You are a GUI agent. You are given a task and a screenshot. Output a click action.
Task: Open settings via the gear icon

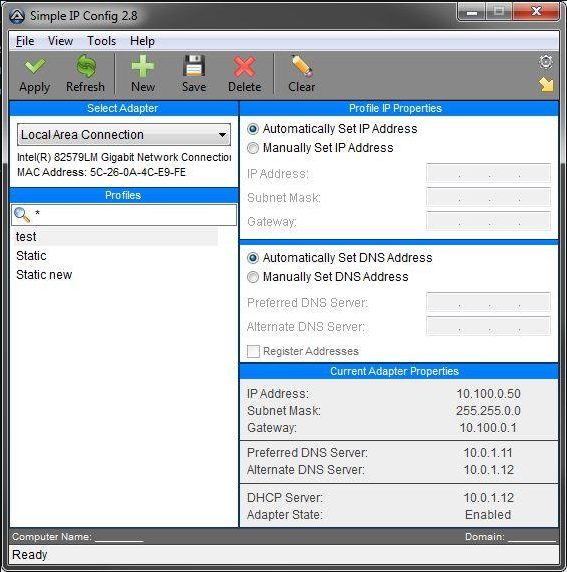coord(546,62)
